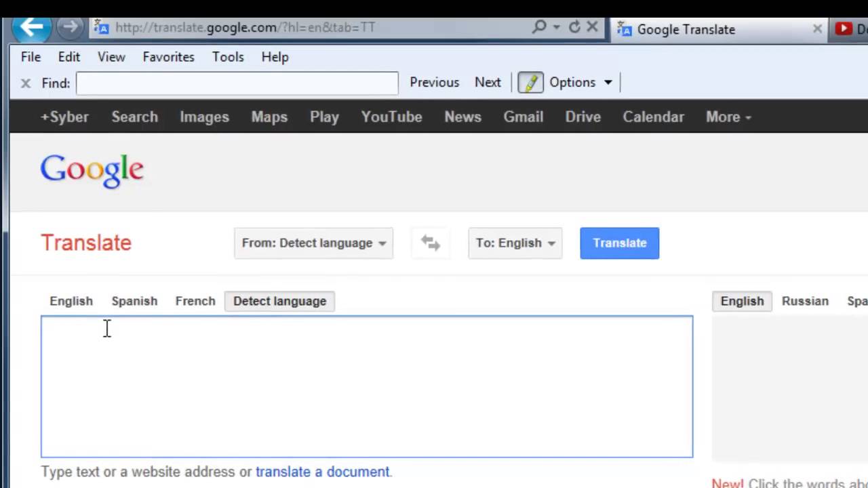Open the Tools menu
Screen dimensions: 868x488
click(x=228, y=57)
